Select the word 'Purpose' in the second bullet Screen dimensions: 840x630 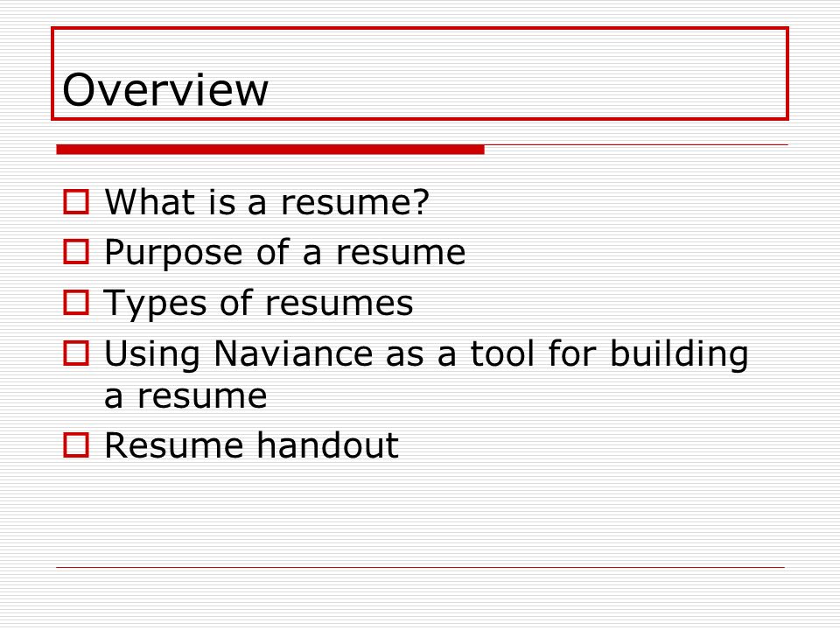[173, 253]
